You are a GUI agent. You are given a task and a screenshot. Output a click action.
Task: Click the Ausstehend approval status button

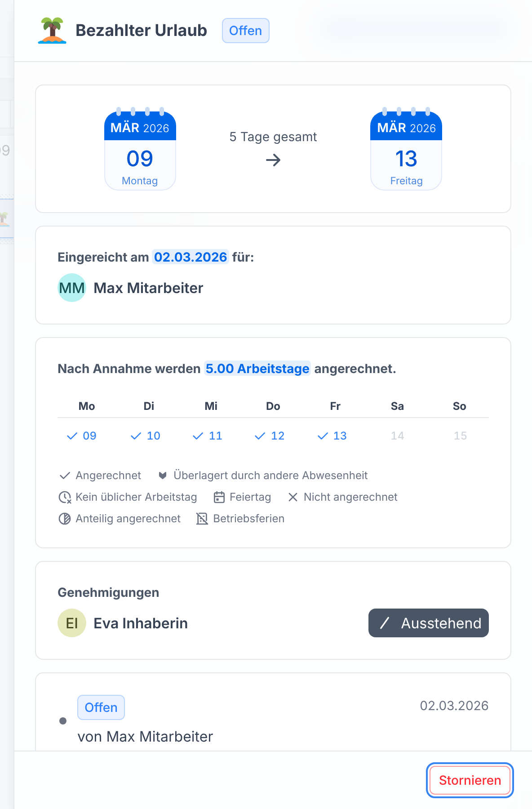429,623
